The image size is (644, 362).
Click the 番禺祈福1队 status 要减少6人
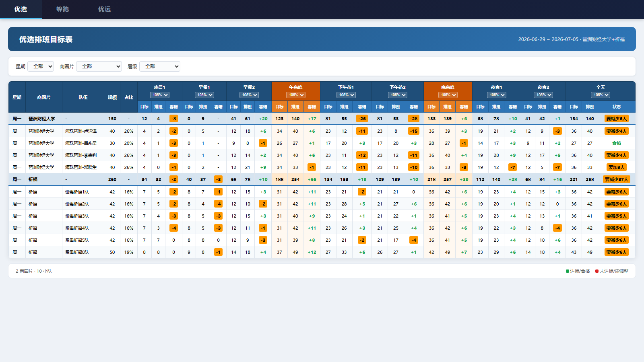[x=617, y=192]
